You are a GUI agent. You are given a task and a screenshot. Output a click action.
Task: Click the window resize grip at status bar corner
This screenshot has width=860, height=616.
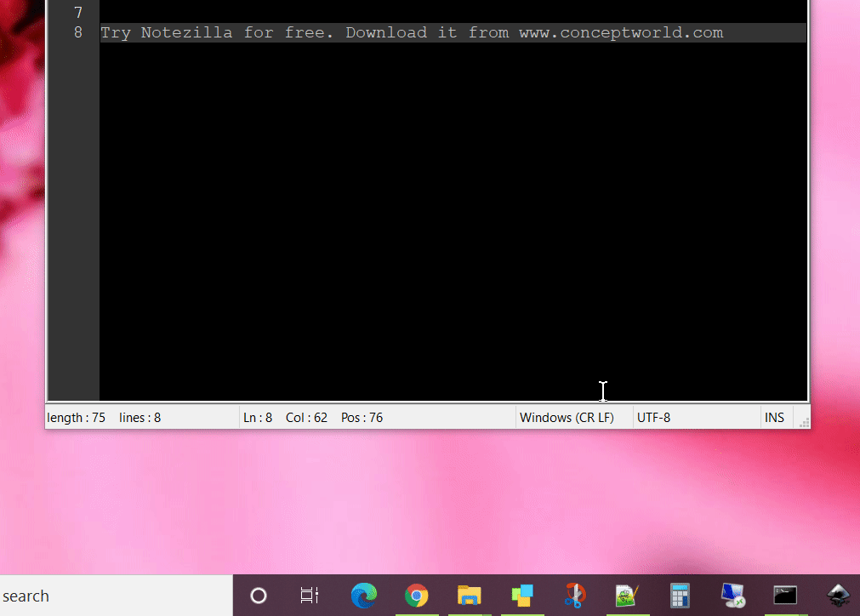point(804,423)
